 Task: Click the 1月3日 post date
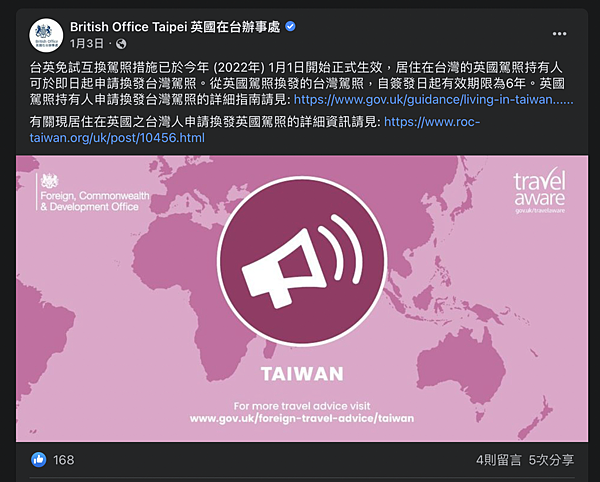coord(86,44)
